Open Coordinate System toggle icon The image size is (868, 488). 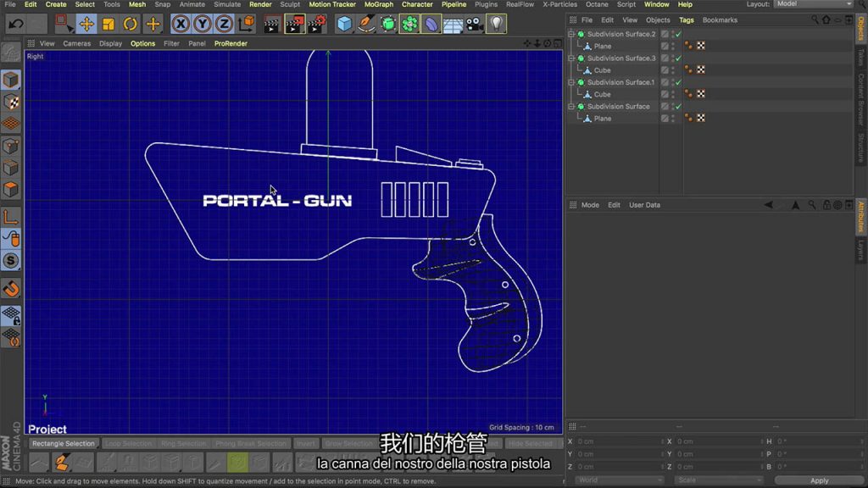click(247, 24)
